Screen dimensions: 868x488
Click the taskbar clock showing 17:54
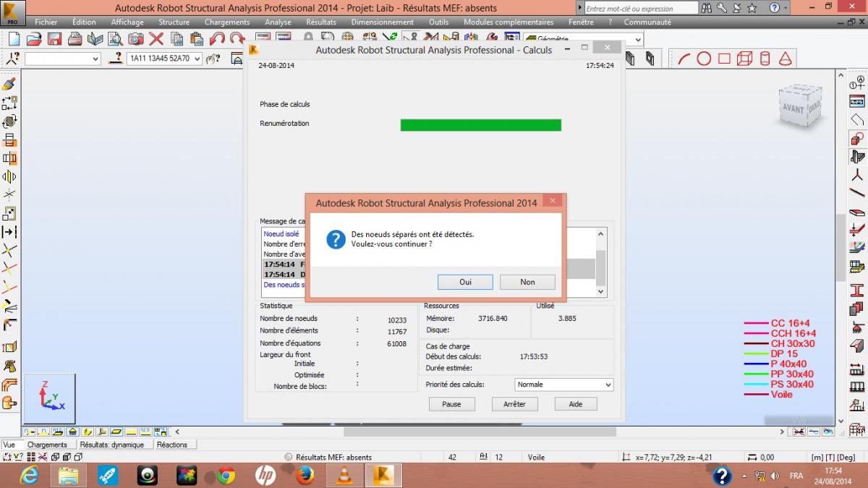pos(833,471)
